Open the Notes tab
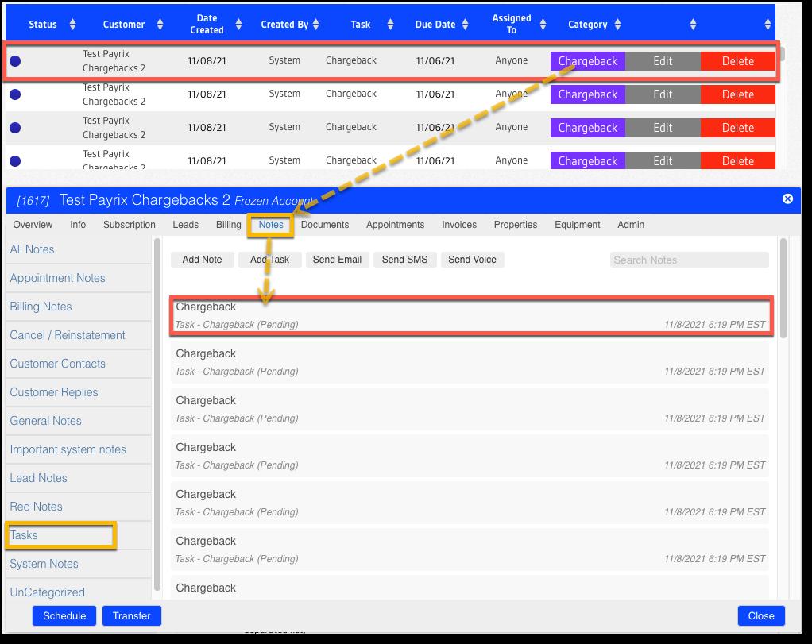The image size is (812, 644). pyautogui.click(x=271, y=225)
